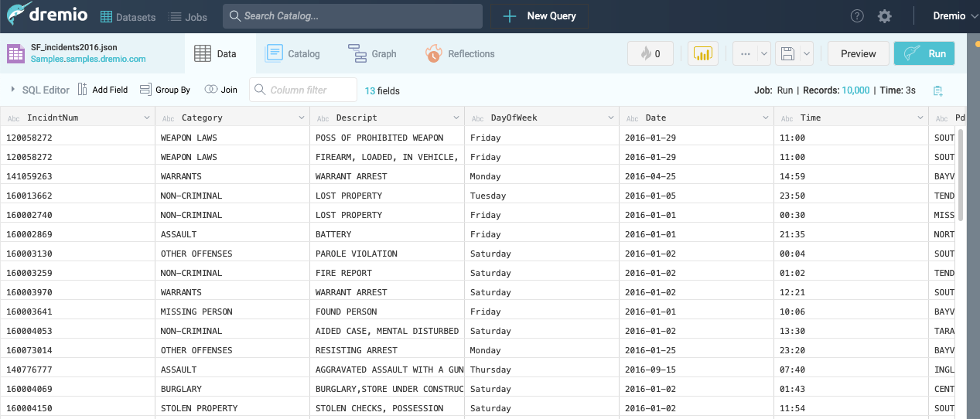The height and width of the screenshot is (419, 980).
Task: Click Date column type icon
Action: tap(632, 118)
